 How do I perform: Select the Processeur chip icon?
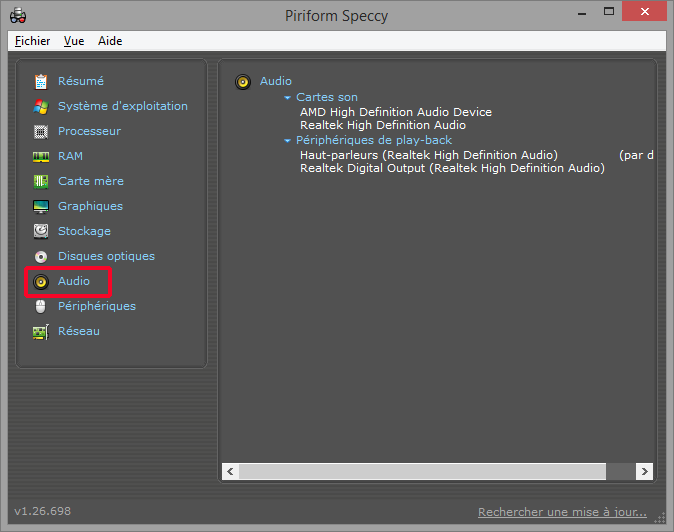(x=41, y=131)
